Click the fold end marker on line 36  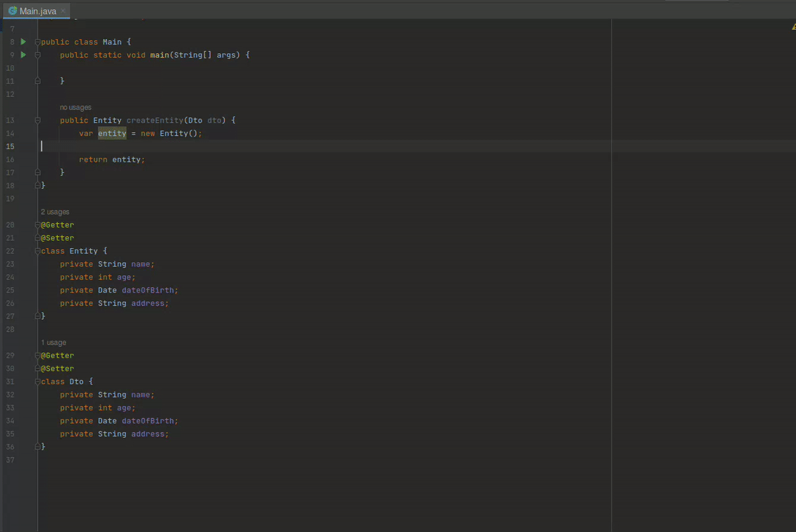pyautogui.click(x=38, y=447)
